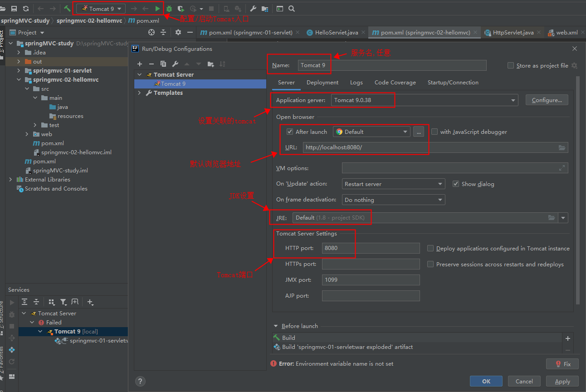The image size is (586, 392).
Task: Click the Save All floppy disk icon
Action: coord(14,9)
